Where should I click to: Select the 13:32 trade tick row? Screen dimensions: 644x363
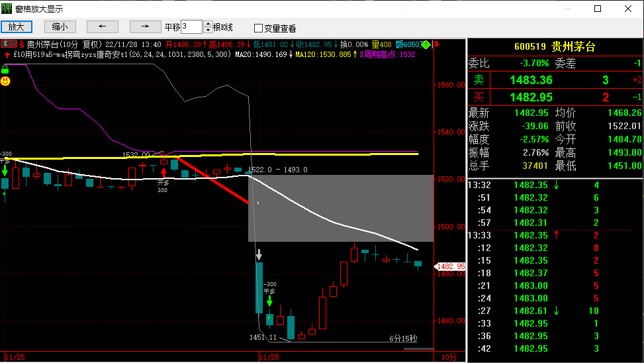click(x=555, y=185)
